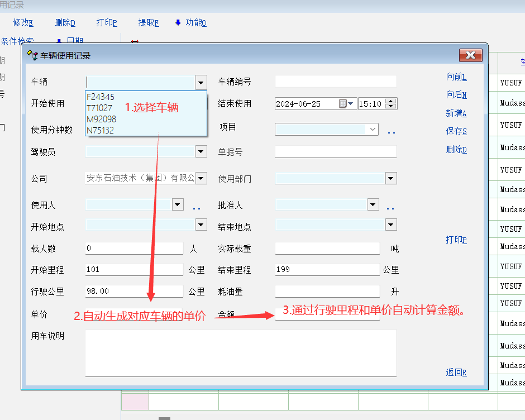Open the 功能O toolbar menu
This screenshot has height=420, width=525.
pos(191,23)
